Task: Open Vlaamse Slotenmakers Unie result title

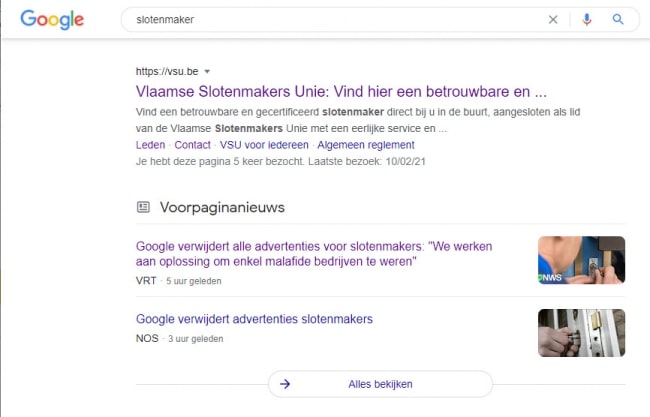Action: coord(341,90)
